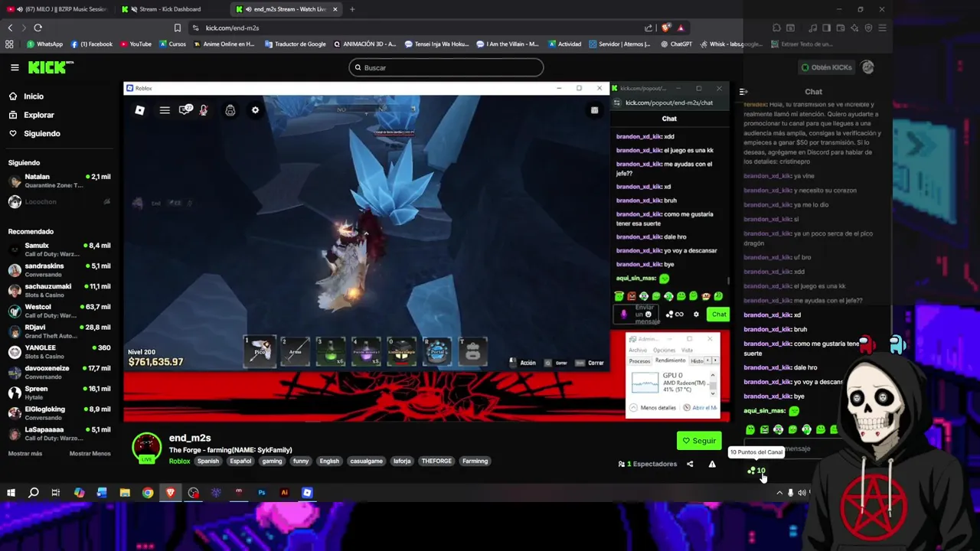This screenshot has width=980, height=551.
Task: Open the Kick hamburger sidebar menu
Action: (15, 67)
